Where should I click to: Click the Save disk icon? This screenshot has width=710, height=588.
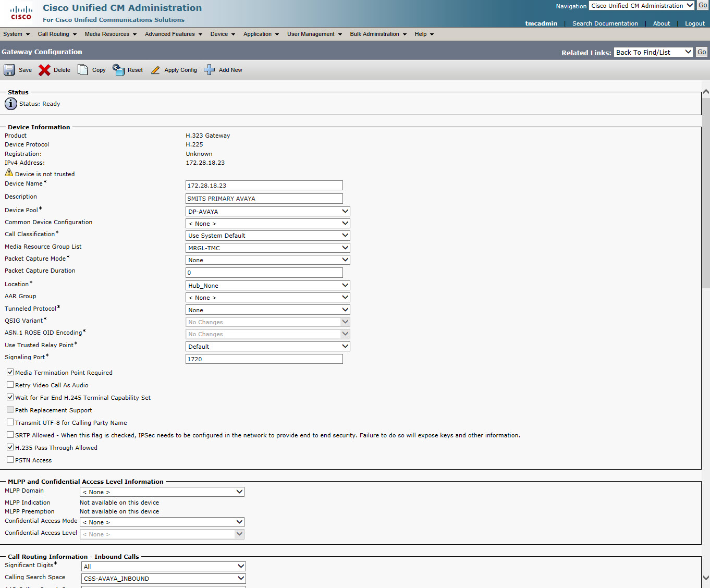click(x=9, y=70)
